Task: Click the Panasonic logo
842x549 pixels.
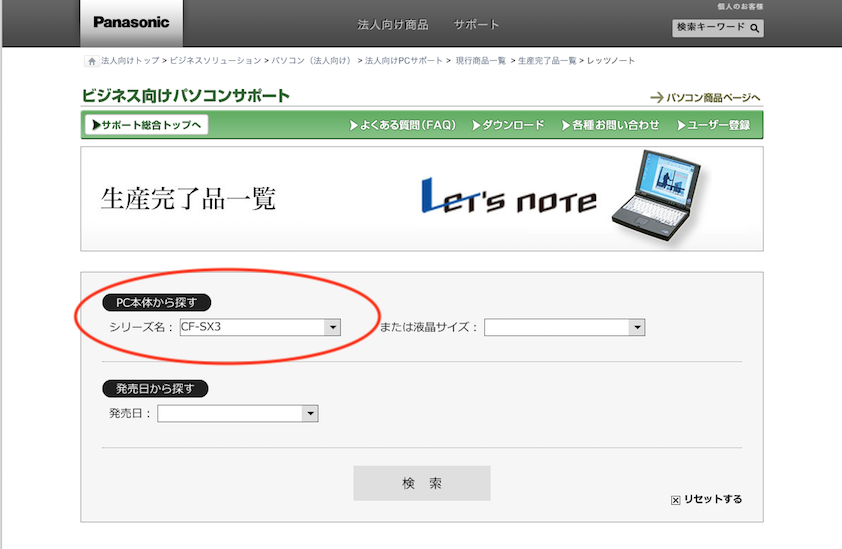Action: click(x=131, y=23)
